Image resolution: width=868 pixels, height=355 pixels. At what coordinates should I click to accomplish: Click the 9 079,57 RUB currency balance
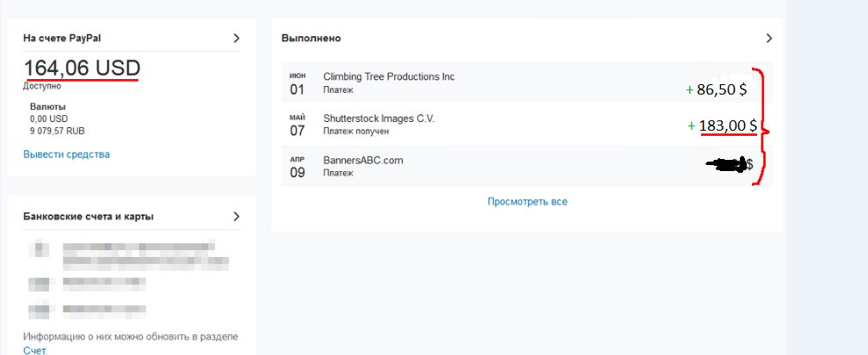57,132
